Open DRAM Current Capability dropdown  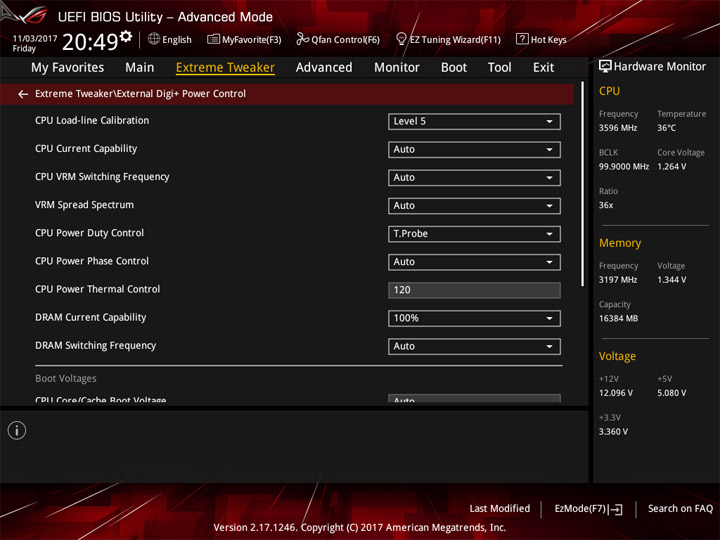[474, 318]
